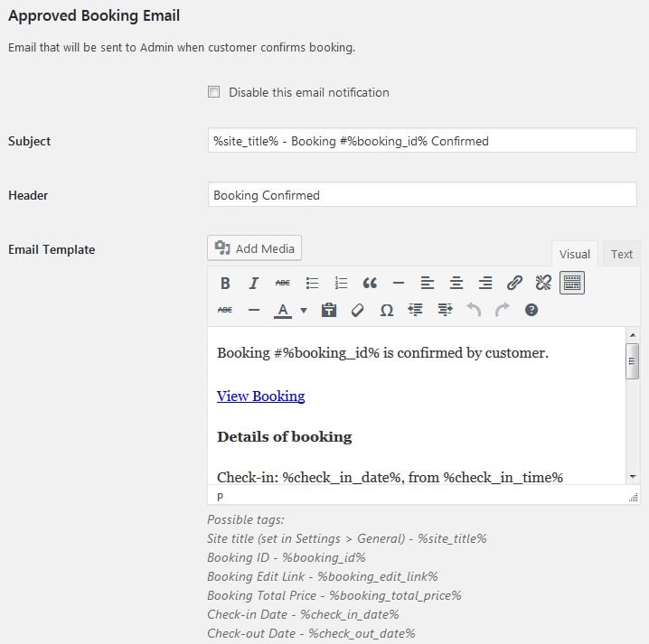Follow the View Booking link
This screenshot has height=644, width=649.
click(x=260, y=396)
